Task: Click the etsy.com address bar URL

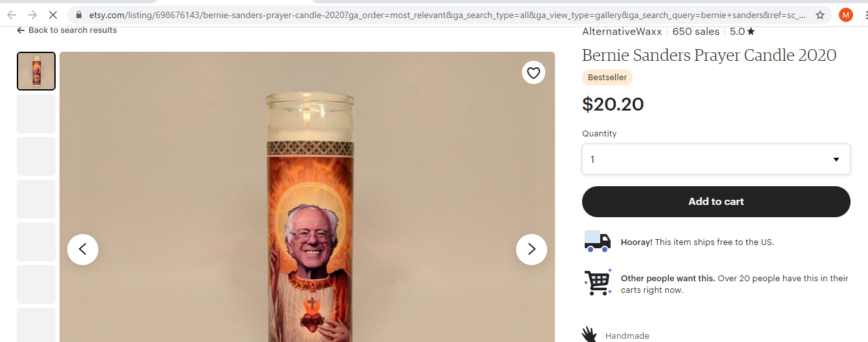Action: (x=446, y=14)
